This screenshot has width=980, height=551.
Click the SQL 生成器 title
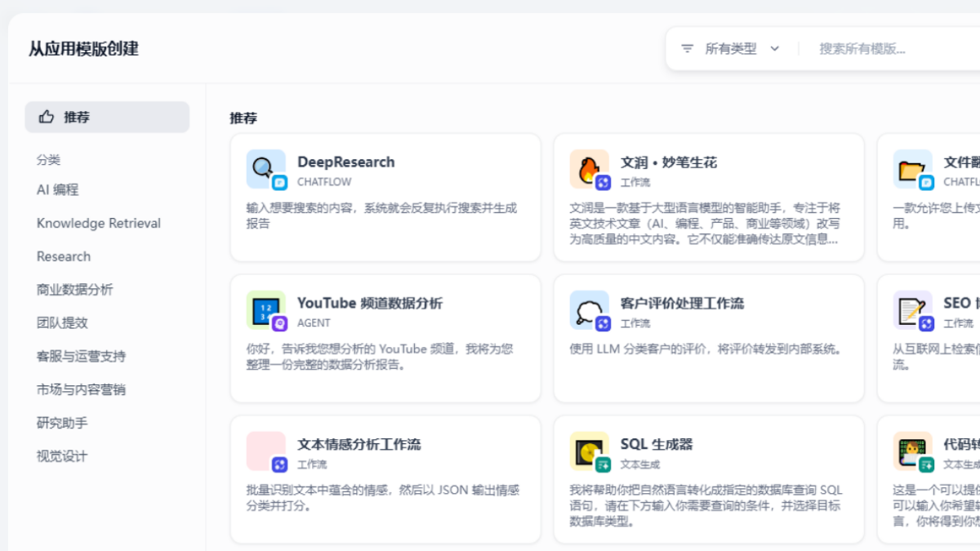click(657, 444)
